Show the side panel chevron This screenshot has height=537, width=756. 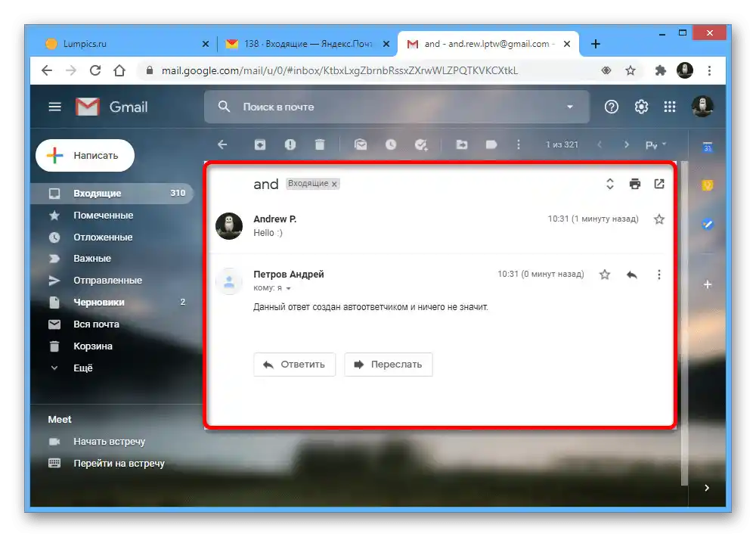[x=707, y=488]
